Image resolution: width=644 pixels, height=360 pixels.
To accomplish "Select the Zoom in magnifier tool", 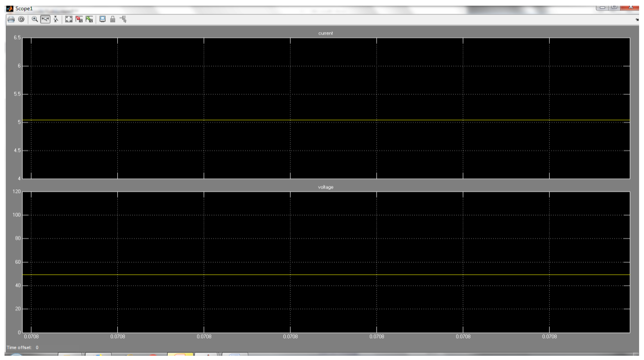I will tap(35, 19).
